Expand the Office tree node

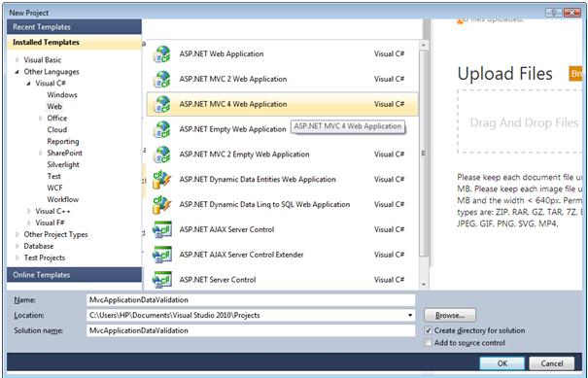(x=41, y=119)
